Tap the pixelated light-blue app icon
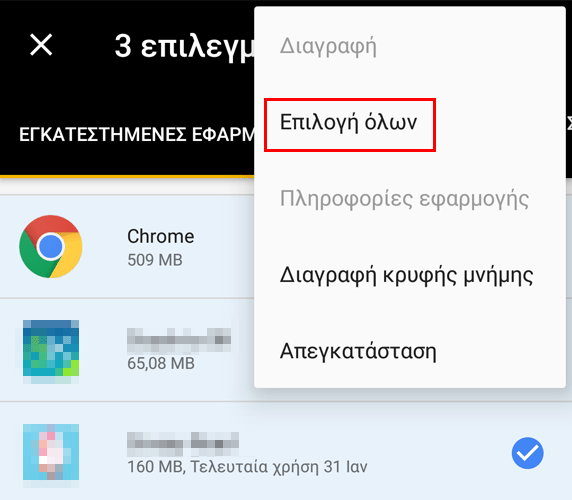 [51, 452]
